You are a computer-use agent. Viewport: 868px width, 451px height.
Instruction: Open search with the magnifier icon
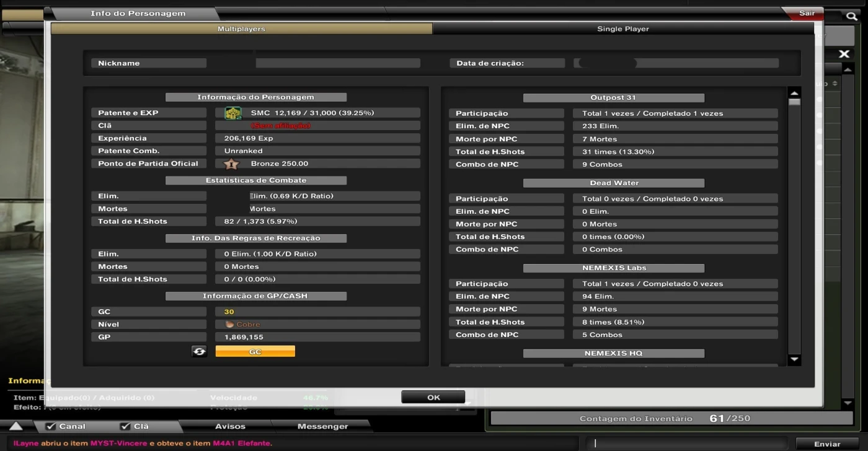click(852, 16)
